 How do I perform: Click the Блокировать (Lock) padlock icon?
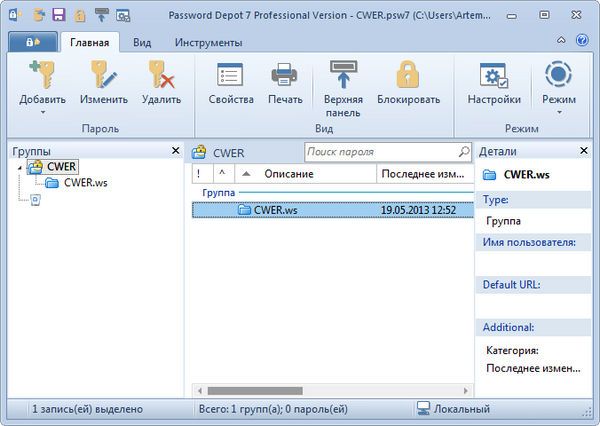tap(408, 76)
